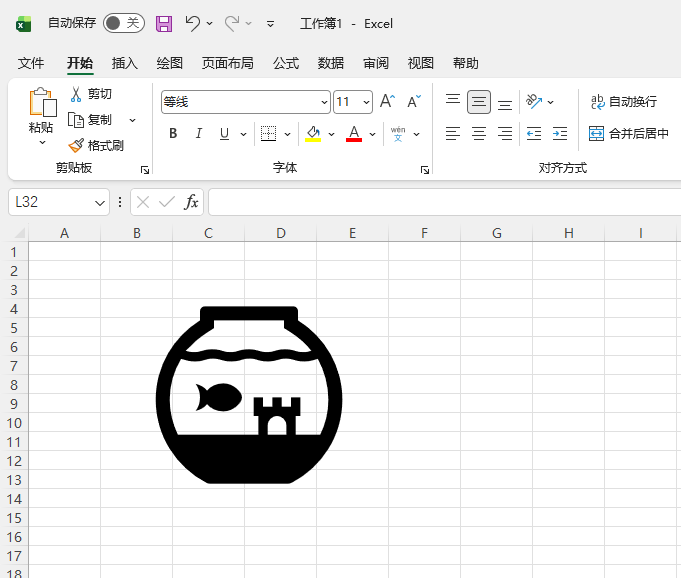This screenshot has width=681, height=578.
Task: Open the 文件 (File) tab
Action: pos(31,63)
